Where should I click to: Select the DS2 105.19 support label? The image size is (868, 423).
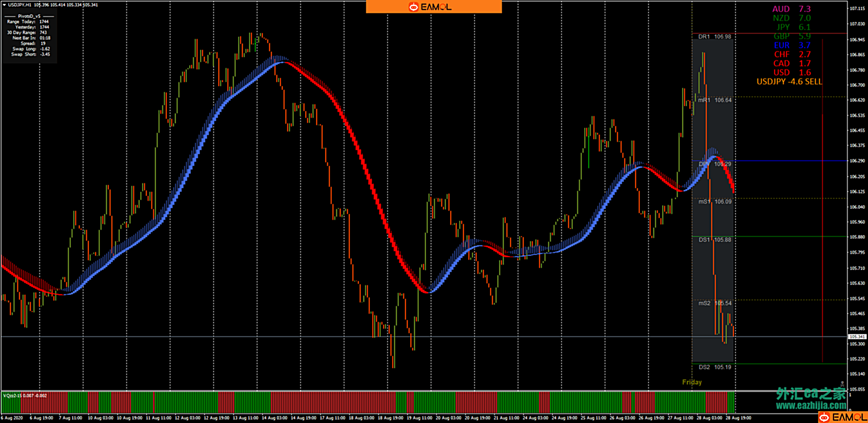click(714, 367)
